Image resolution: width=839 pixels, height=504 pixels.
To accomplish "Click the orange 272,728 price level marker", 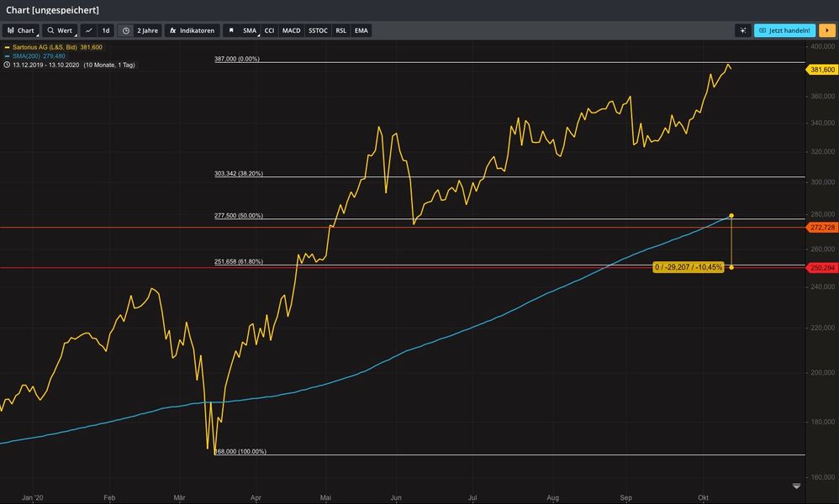I will 821,228.
